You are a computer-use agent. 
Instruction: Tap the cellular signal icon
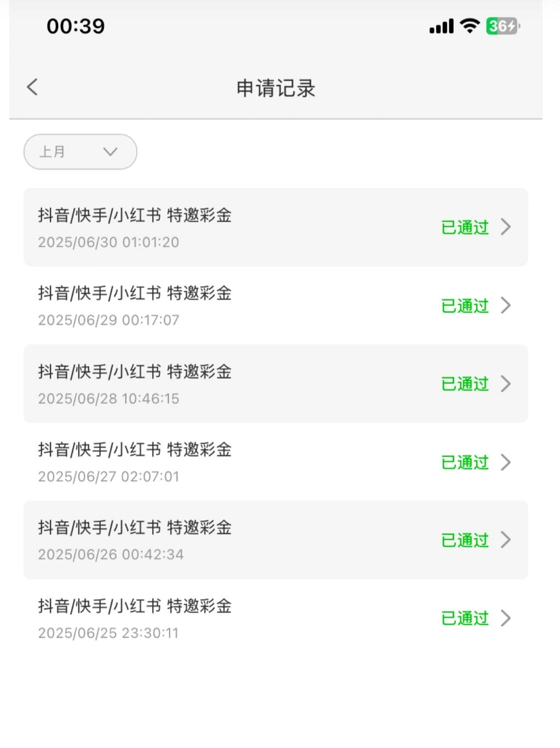point(441,26)
